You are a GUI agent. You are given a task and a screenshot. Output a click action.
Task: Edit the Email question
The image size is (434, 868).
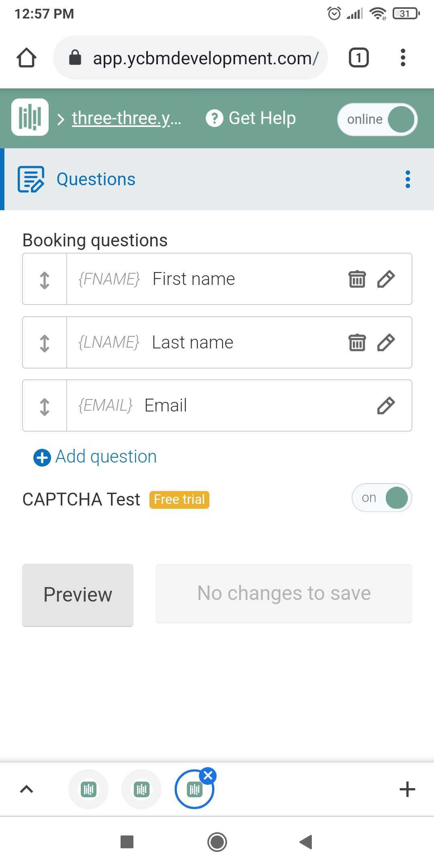(x=386, y=405)
